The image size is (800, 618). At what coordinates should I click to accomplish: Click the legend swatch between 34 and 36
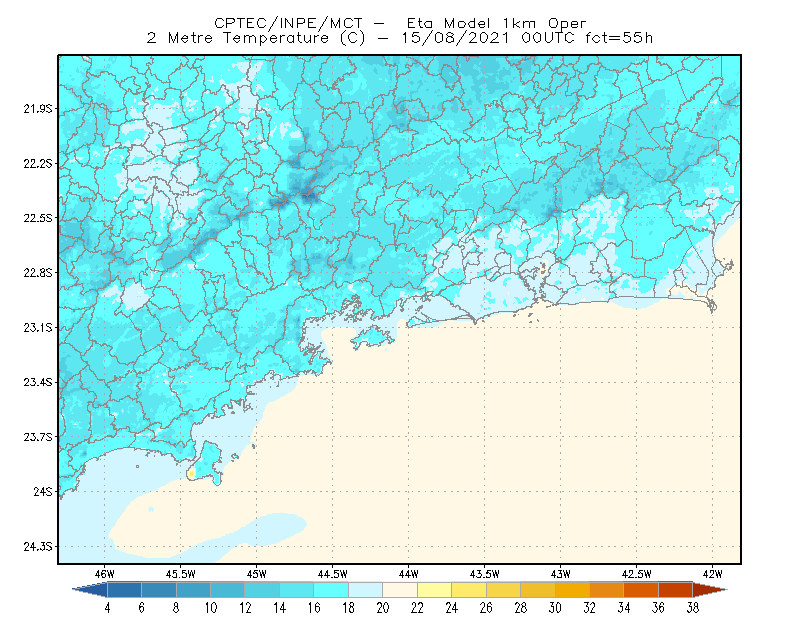pyautogui.click(x=641, y=589)
